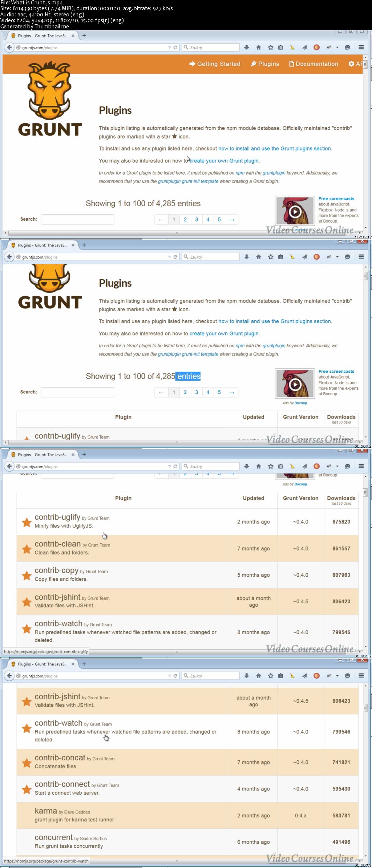Screen dimensions: 372x868
Task: Open the contrib-concat plugin link
Action: 60,757
